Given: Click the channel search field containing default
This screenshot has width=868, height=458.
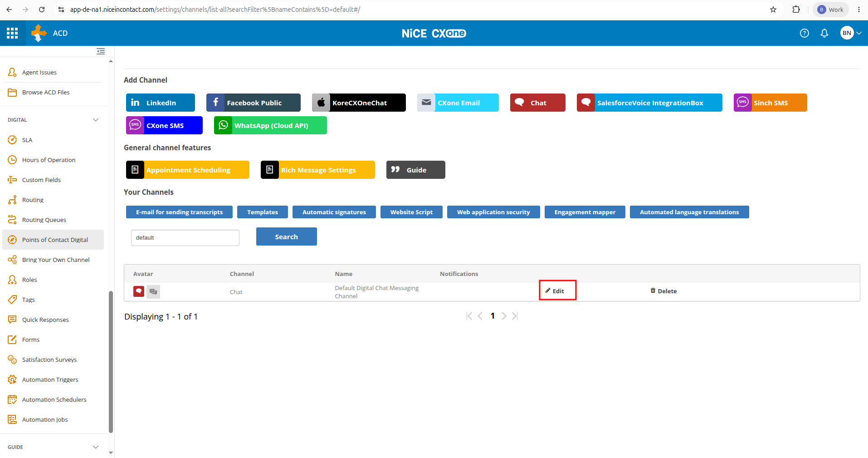Looking at the screenshot, I should (185, 238).
